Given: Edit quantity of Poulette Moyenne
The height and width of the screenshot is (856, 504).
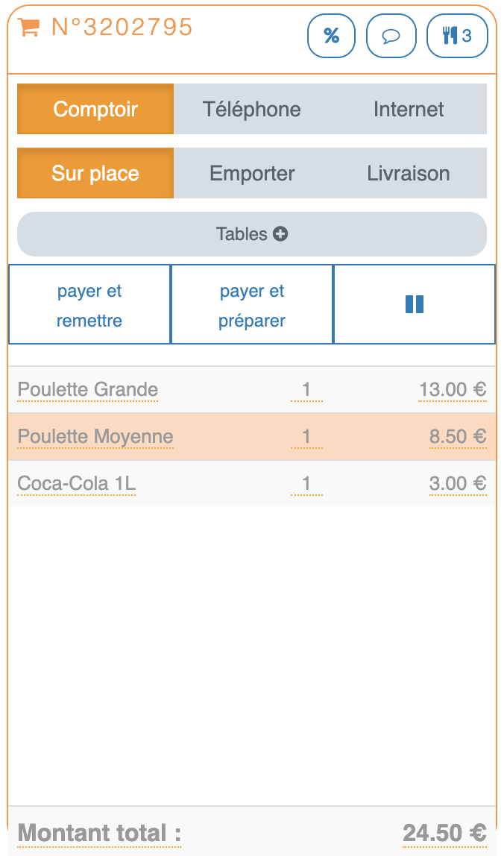Looking at the screenshot, I should tap(306, 436).
